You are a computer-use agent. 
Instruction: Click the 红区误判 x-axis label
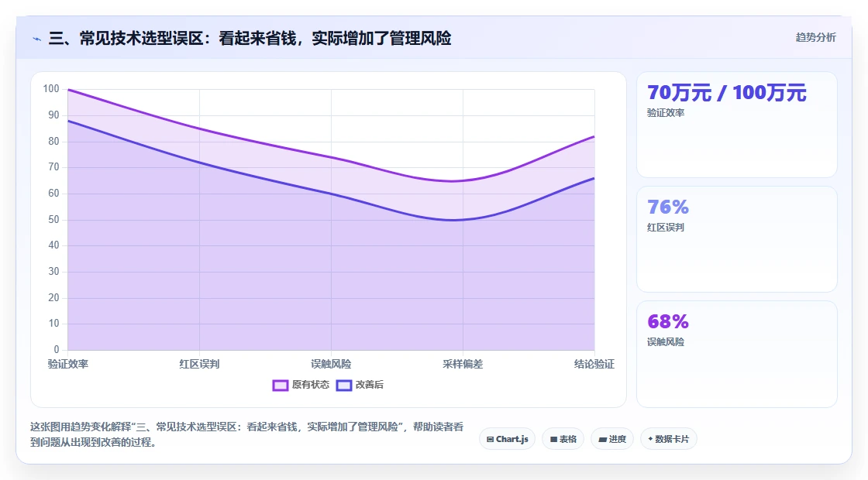pos(199,364)
